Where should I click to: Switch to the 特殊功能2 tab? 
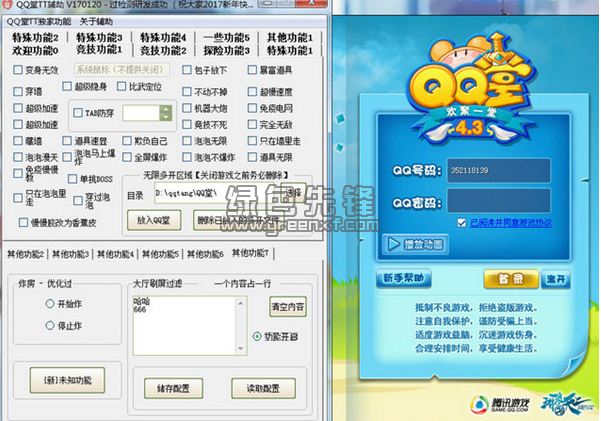pos(35,38)
